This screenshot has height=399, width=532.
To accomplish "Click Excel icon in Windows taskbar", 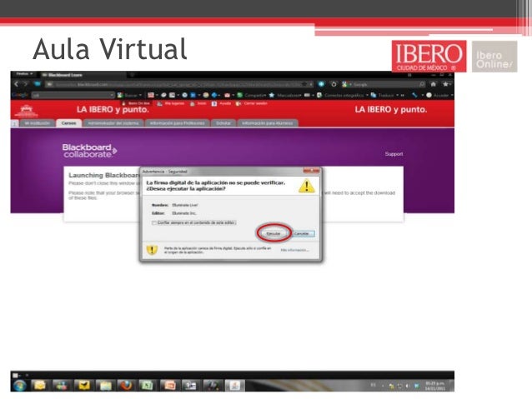I will (x=147, y=386).
